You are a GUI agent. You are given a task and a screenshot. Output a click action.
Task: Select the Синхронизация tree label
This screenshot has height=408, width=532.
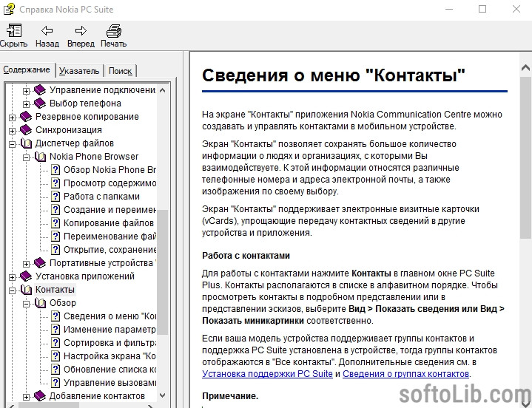tap(69, 130)
